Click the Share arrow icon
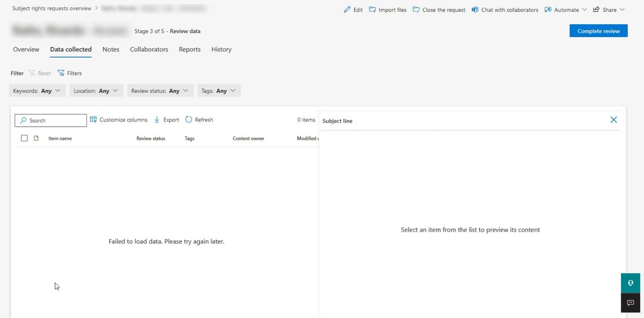The image size is (644, 318). pos(596,10)
